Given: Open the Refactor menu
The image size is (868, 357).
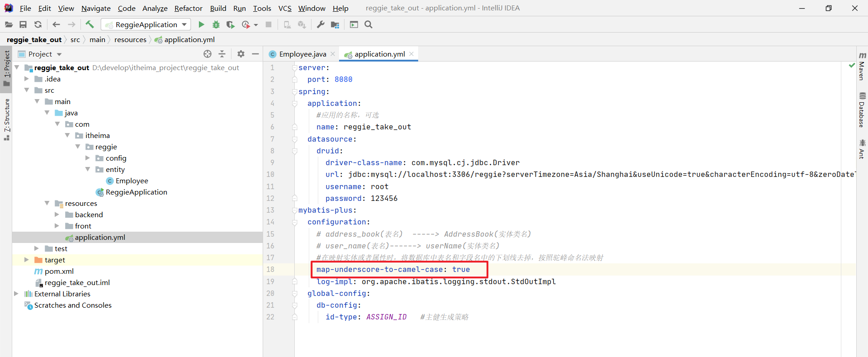Looking at the screenshot, I should 189,8.
